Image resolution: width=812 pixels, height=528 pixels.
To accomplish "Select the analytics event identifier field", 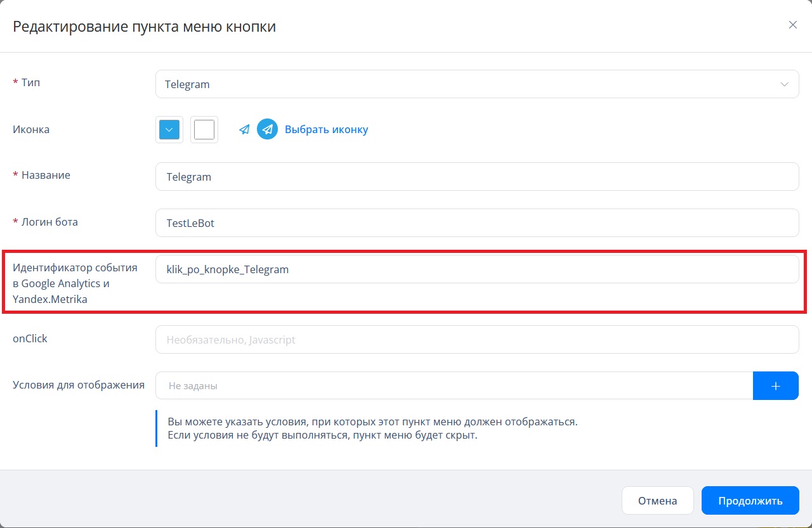I will [x=476, y=269].
